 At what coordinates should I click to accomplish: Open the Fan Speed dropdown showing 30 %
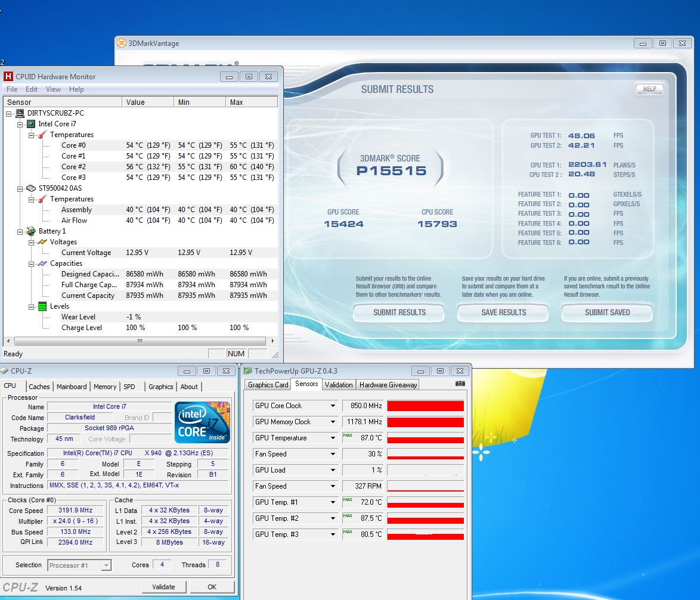[333, 454]
